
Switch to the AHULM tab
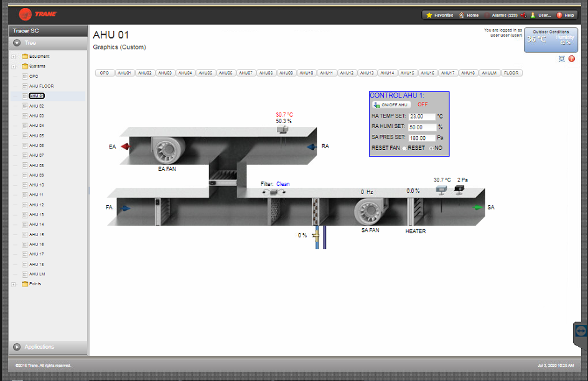(x=489, y=73)
